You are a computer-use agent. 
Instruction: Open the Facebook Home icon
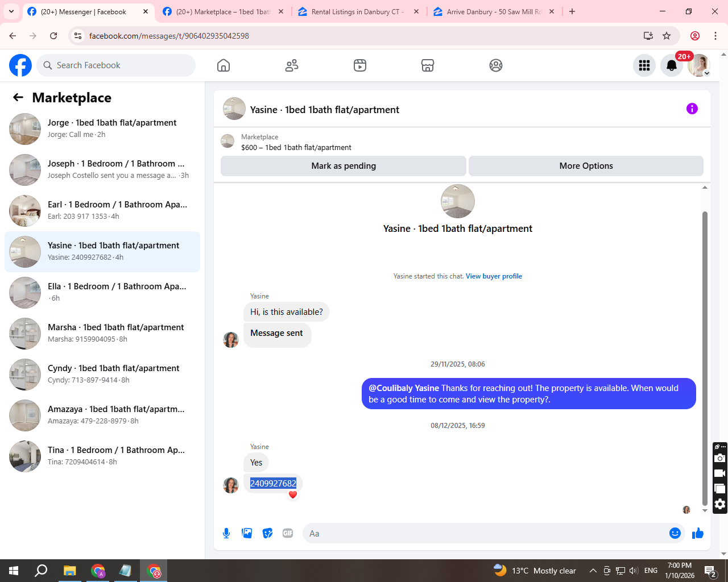(224, 65)
